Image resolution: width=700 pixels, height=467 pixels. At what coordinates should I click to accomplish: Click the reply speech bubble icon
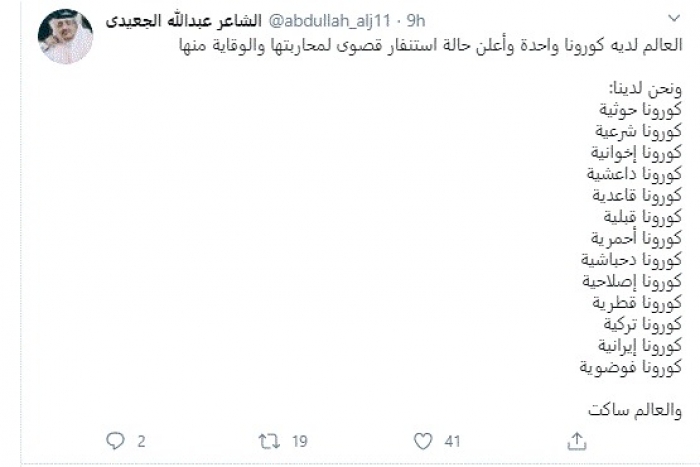tap(115, 440)
